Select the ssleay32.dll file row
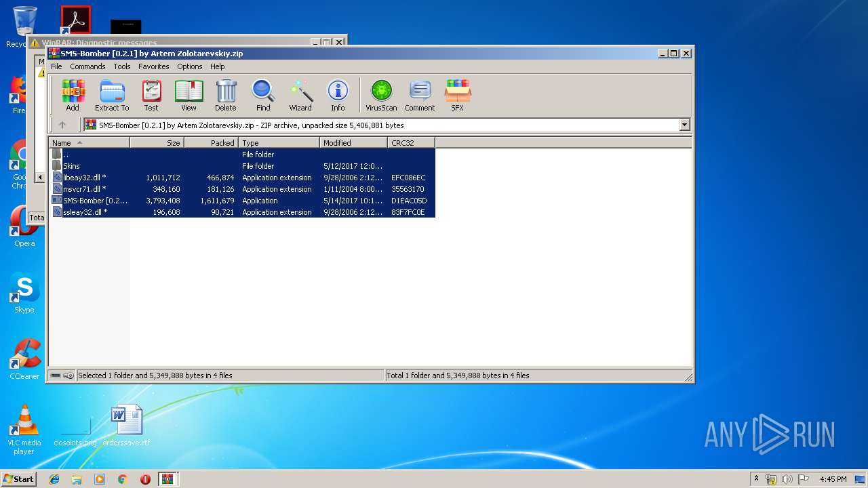868x488 pixels. [242, 212]
